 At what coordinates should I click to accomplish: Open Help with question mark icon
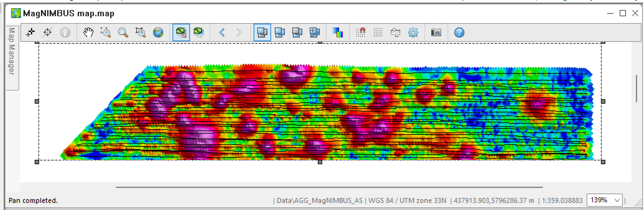pos(459,32)
